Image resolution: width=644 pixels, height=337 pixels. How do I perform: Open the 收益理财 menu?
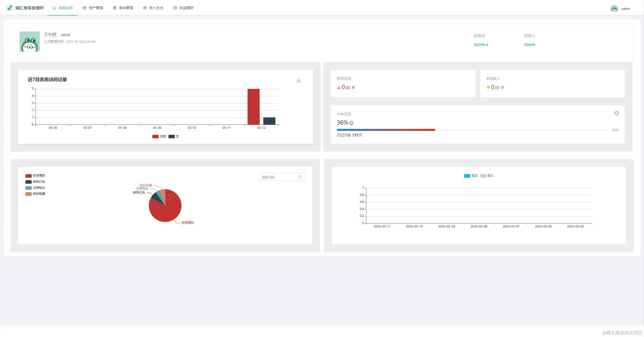coord(186,8)
